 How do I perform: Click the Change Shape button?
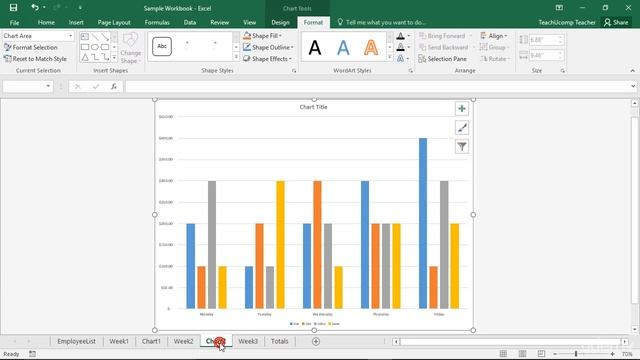(x=131, y=48)
